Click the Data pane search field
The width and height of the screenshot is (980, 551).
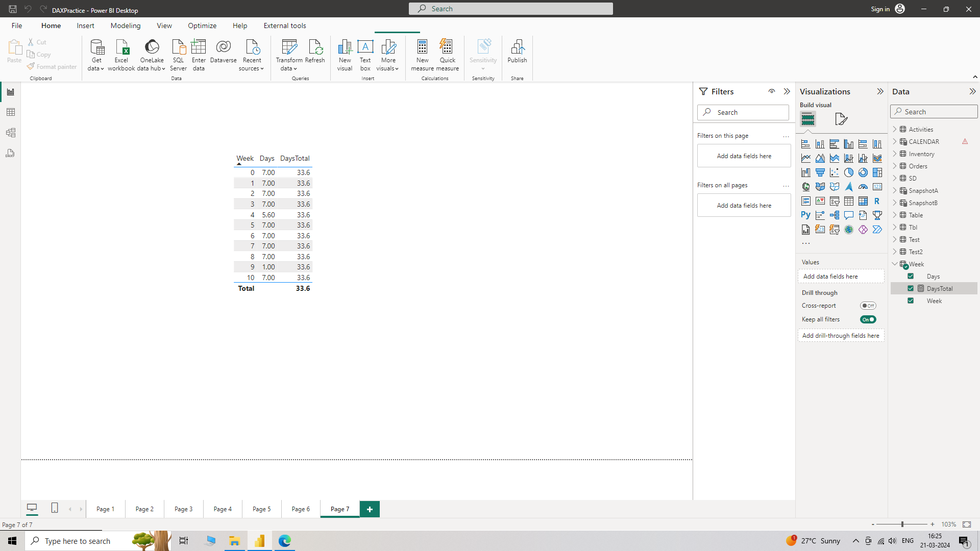point(934,112)
